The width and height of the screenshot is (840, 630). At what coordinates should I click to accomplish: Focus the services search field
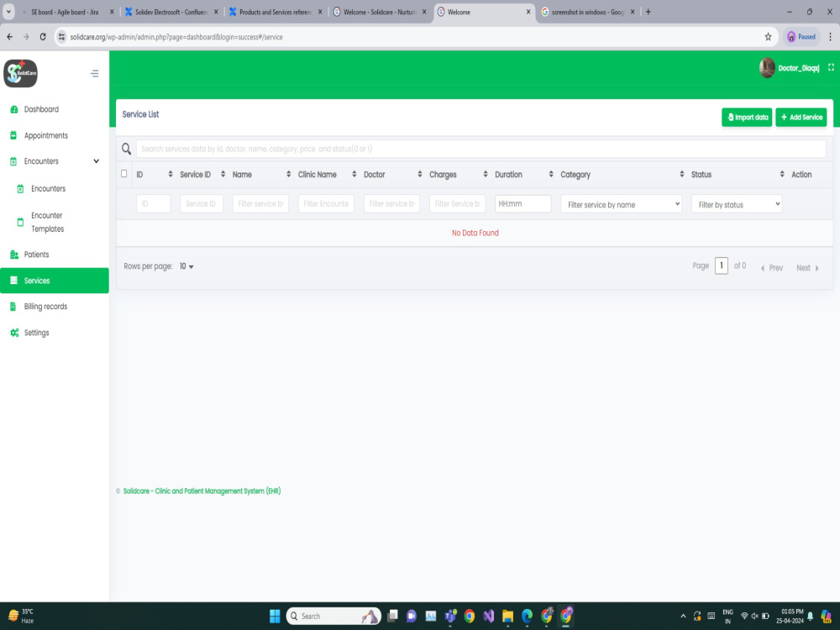[480, 149]
